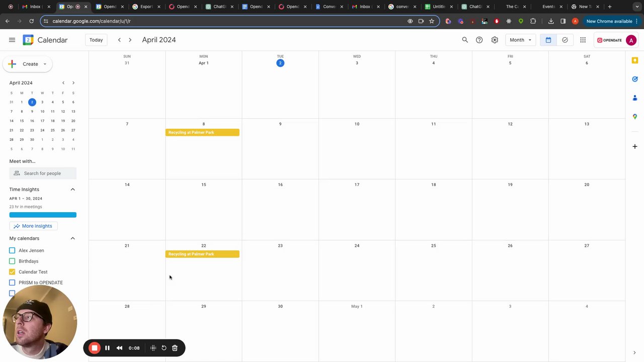Pause the screen recording
This screenshot has width=644, height=362.
tap(107, 348)
